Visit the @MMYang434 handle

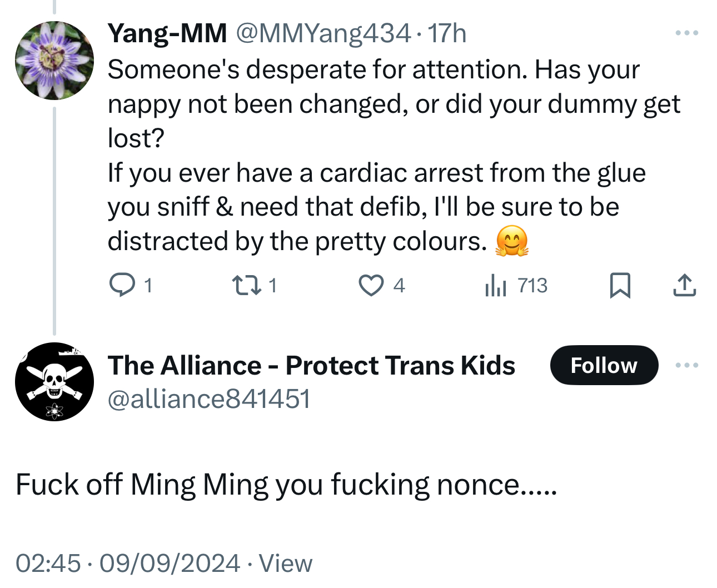[x=323, y=33]
